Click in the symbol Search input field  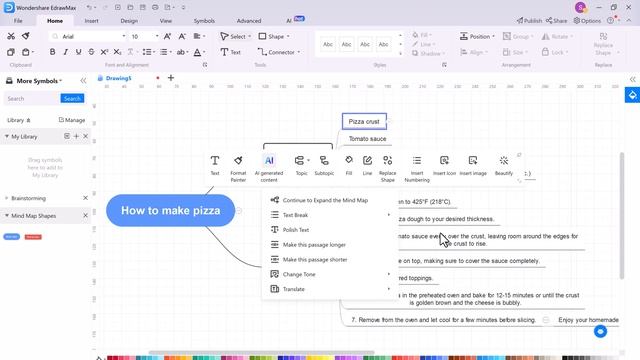click(32, 98)
